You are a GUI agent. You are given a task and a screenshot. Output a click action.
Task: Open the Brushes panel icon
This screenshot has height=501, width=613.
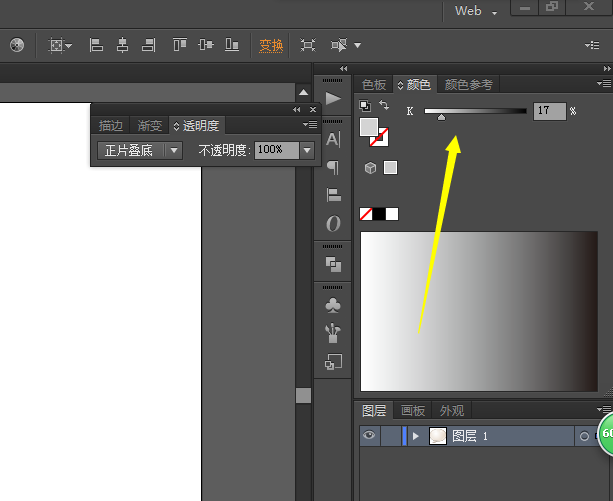click(333, 333)
